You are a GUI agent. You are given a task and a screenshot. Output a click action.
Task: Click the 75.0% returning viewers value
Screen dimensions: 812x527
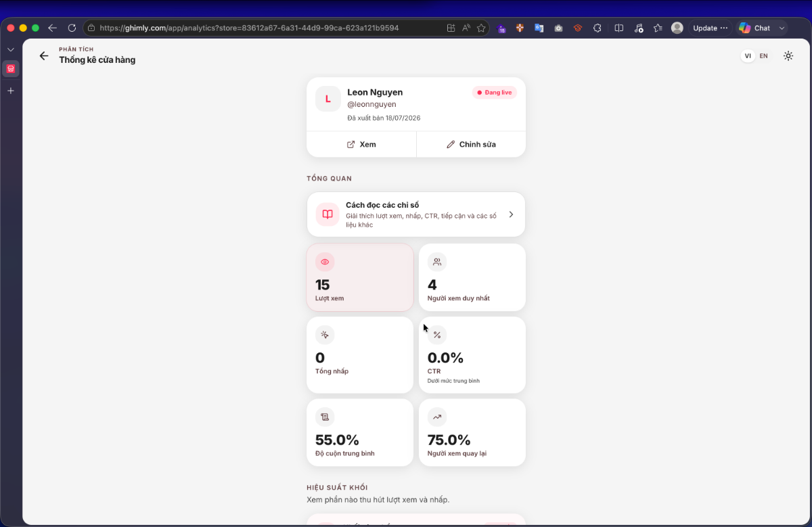pyautogui.click(x=449, y=440)
